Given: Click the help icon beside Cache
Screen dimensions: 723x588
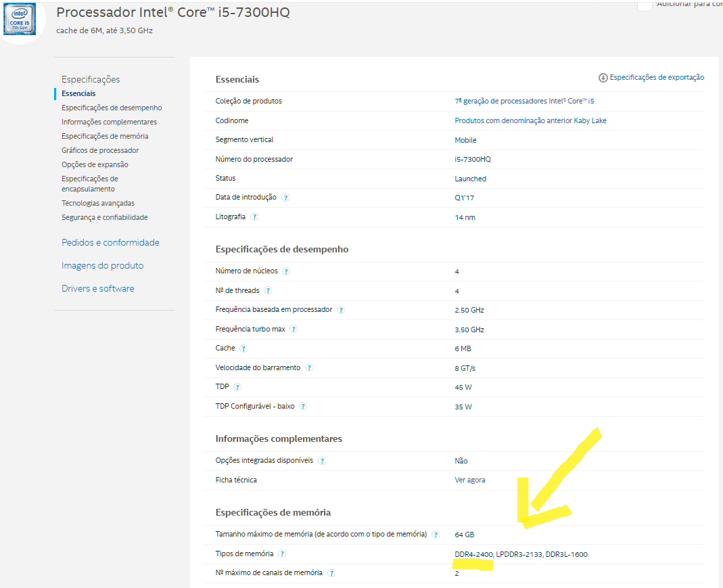Looking at the screenshot, I should coord(243,348).
